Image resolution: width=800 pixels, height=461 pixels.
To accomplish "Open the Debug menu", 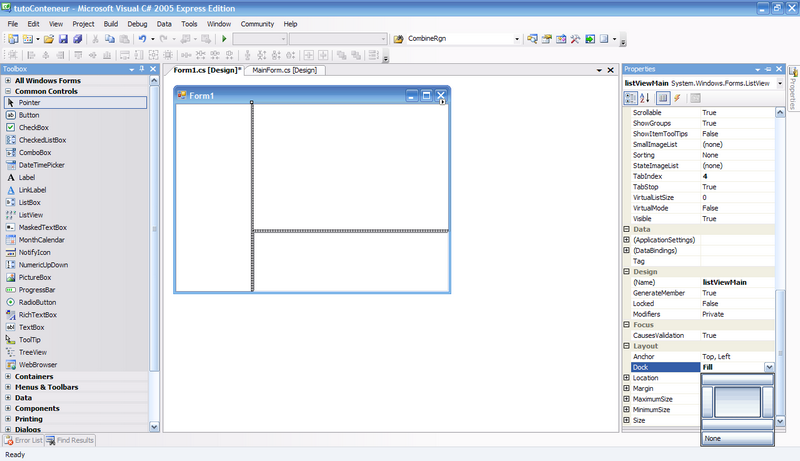I will point(137,23).
